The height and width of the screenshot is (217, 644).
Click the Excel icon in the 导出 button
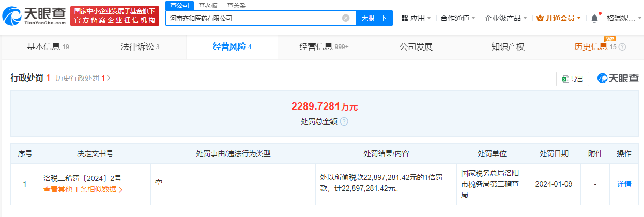coord(565,79)
